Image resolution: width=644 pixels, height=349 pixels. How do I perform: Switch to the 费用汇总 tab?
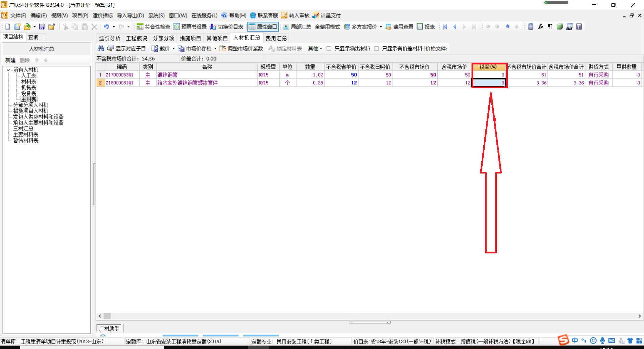pos(276,38)
